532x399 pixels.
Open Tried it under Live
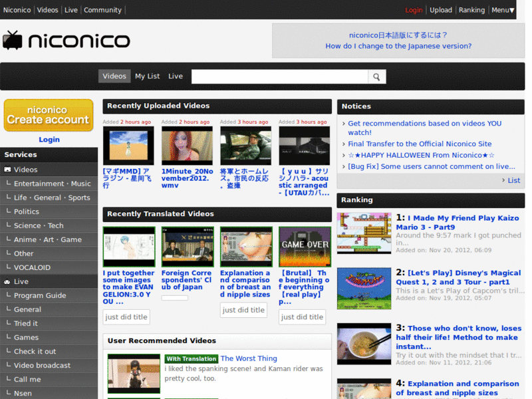[49, 323]
